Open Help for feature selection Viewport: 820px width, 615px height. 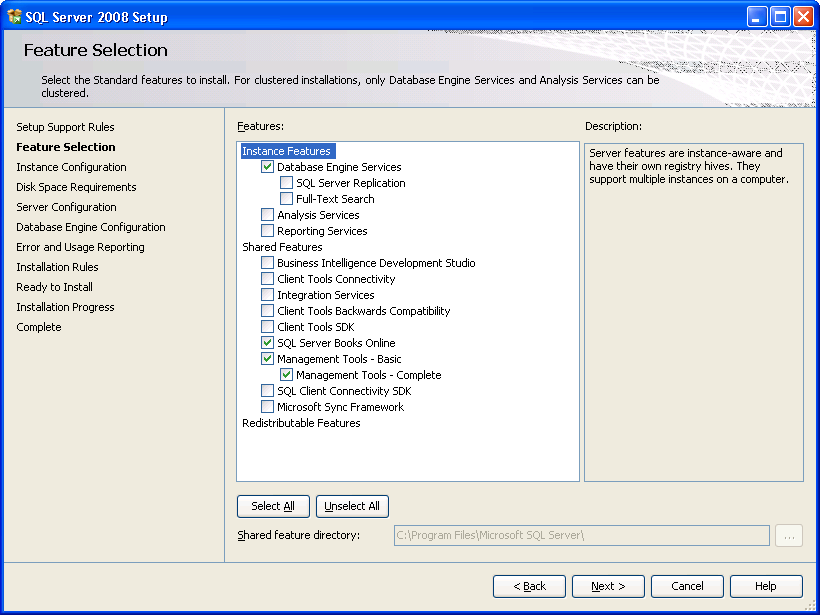coord(766,586)
